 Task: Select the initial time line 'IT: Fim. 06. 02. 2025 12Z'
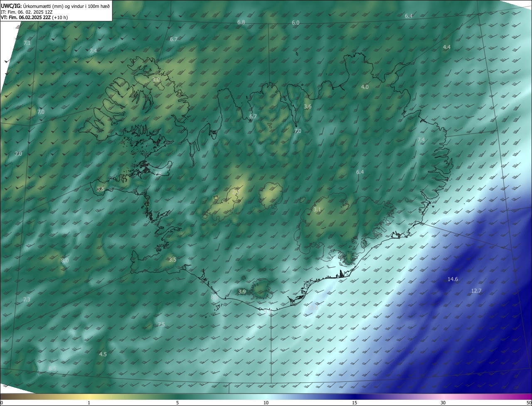point(26,12)
